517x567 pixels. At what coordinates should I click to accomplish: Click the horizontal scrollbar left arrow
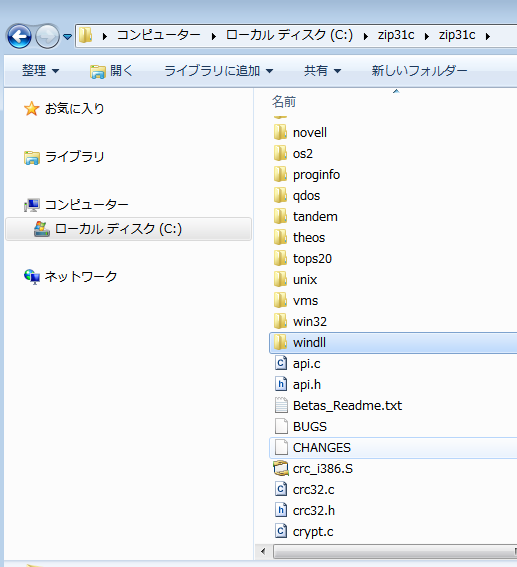point(263,551)
